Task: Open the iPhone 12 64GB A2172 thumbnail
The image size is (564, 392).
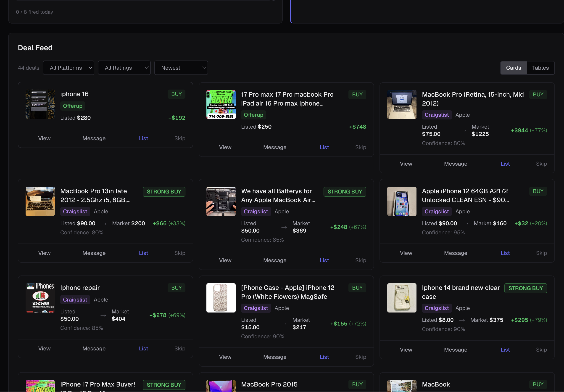Action: tap(402, 201)
